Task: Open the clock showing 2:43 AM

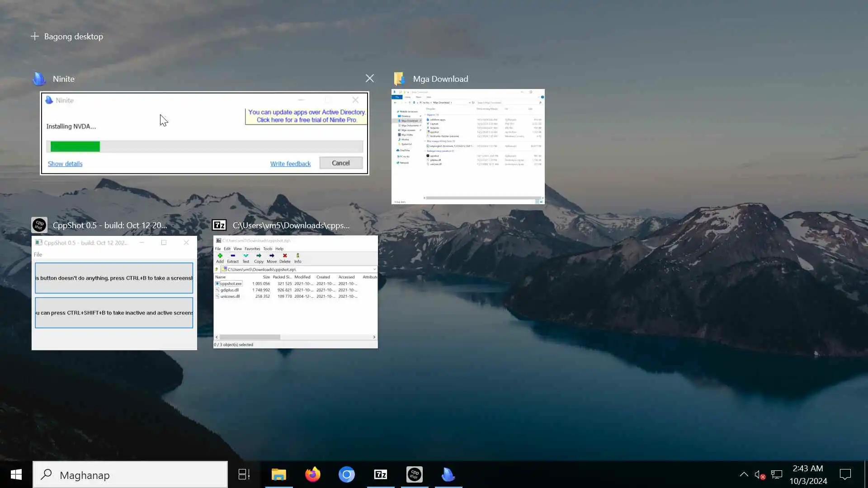Action: click(x=808, y=474)
